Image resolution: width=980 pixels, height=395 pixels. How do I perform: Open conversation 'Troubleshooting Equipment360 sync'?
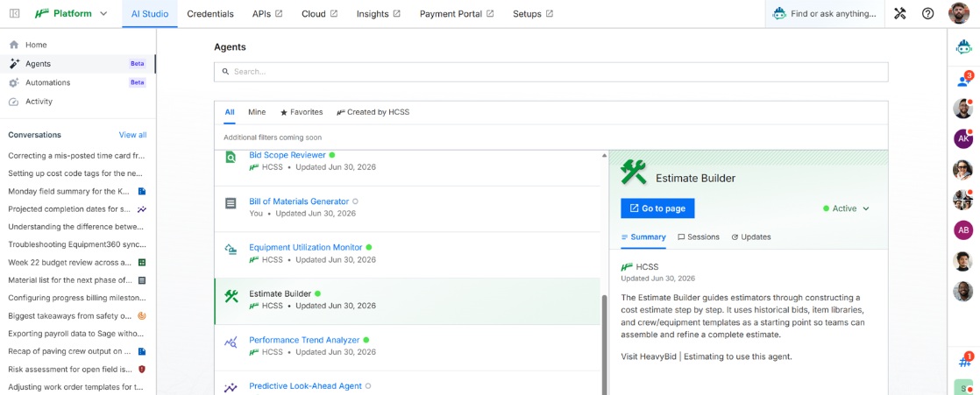77,244
